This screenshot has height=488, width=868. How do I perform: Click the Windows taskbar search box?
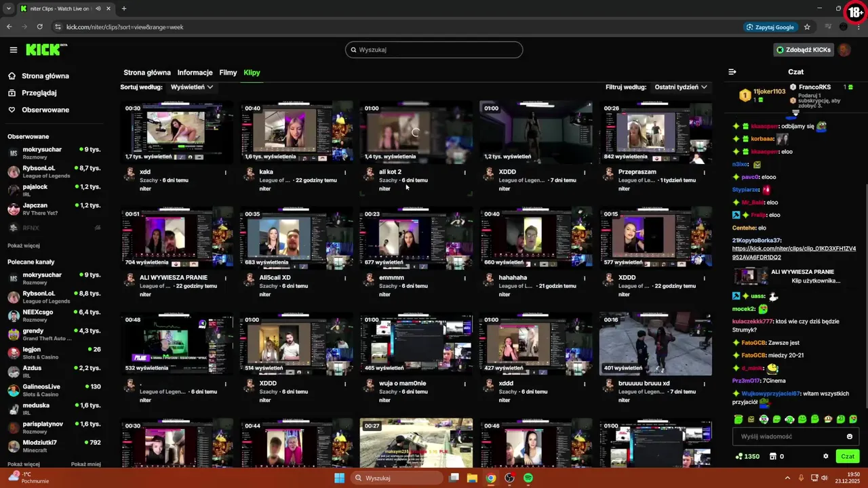(x=397, y=478)
